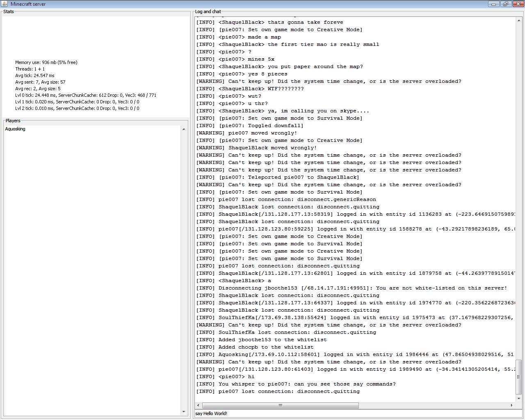Click the '<pie007> mines 5x' log line
This screenshot has height=420, width=525.
point(235,59)
